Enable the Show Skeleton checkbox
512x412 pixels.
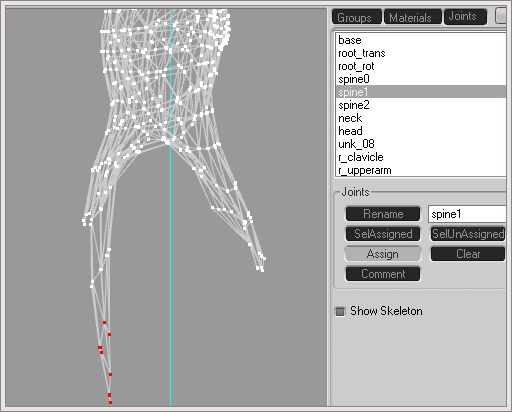pyautogui.click(x=340, y=311)
